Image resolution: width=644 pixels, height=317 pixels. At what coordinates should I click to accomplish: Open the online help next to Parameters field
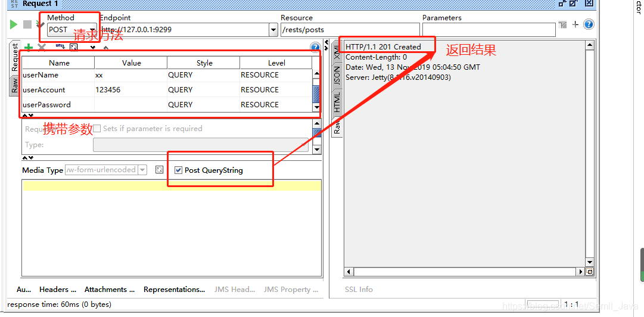click(x=589, y=24)
